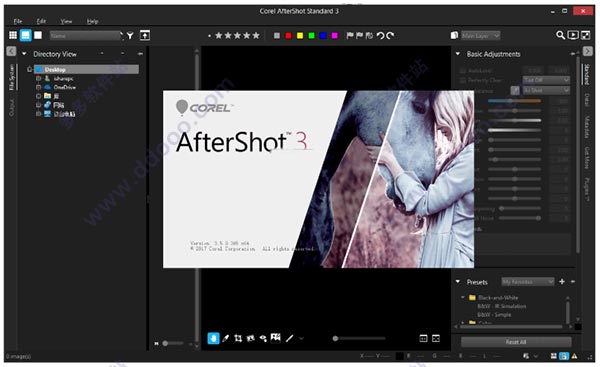The height and width of the screenshot is (367, 600).
Task: Switch to standard view mode
Action: click(x=25, y=35)
